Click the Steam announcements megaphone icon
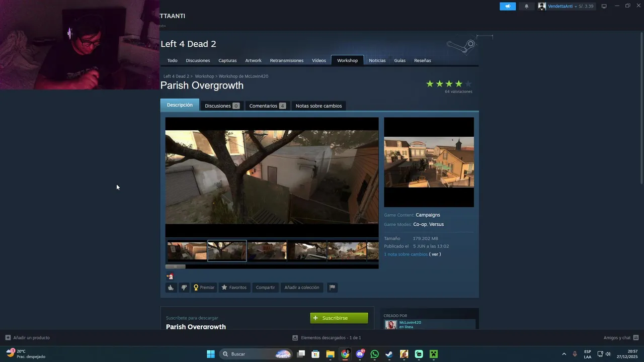644x362 pixels. click(508, 6)
